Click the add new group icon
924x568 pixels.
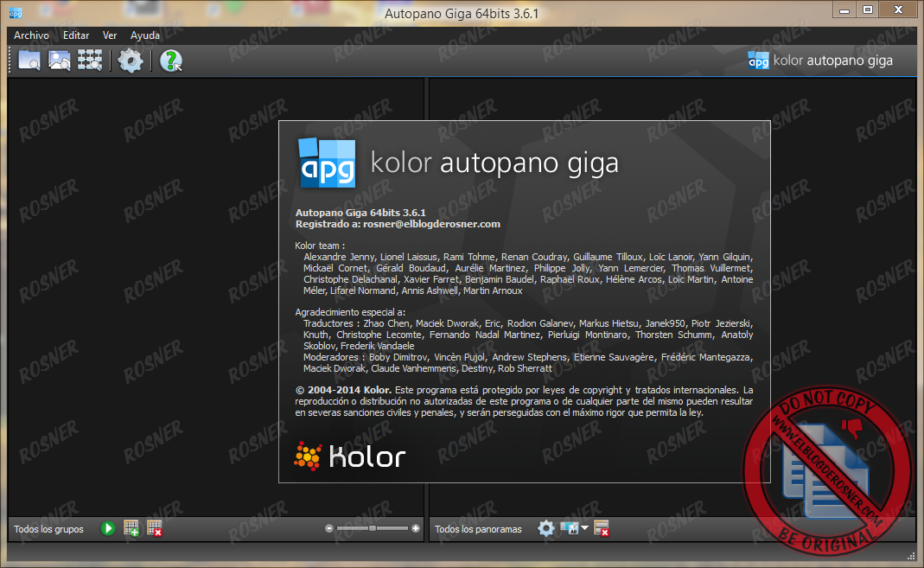131,528
